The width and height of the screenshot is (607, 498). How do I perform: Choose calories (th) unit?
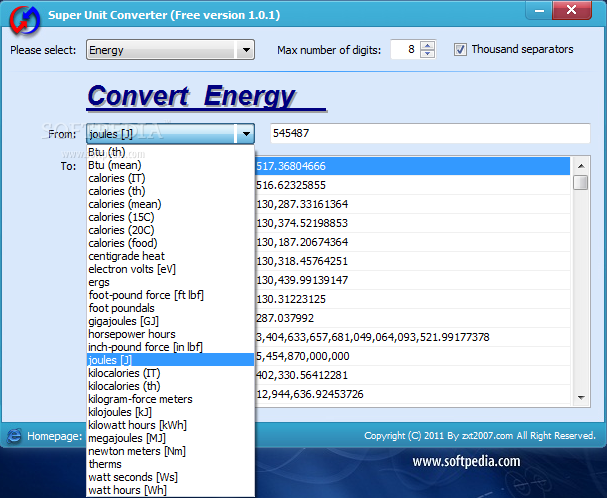(x=170, y=191)
